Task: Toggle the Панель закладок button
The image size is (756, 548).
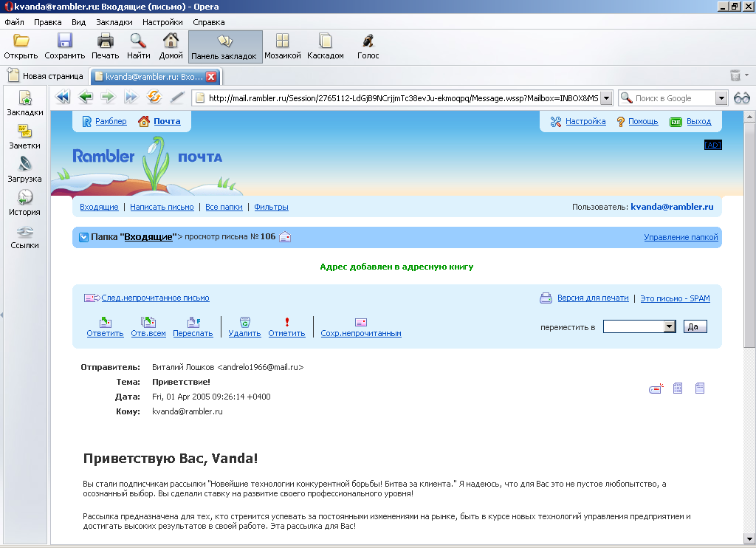Action: click(x=225, y=47)
